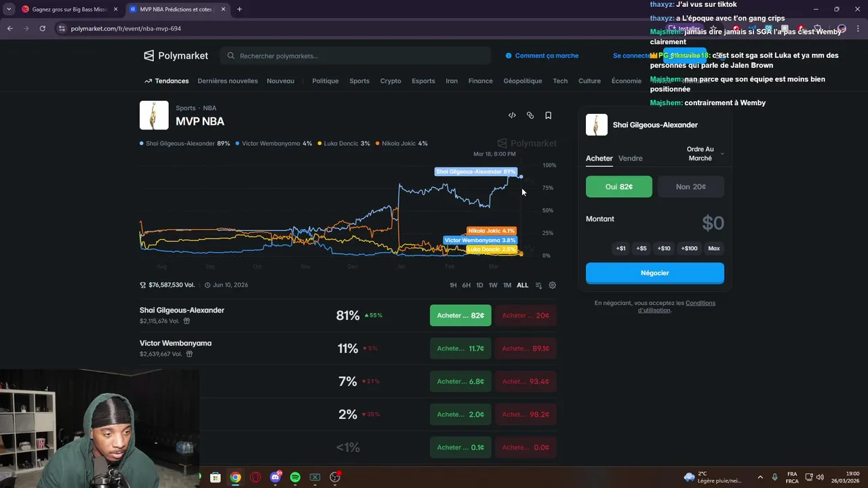This screenshot has width=868, height=488.
Task: Click rewards gift icon under Shai Gilgeous-Alexander
Action: pos(186,321)
